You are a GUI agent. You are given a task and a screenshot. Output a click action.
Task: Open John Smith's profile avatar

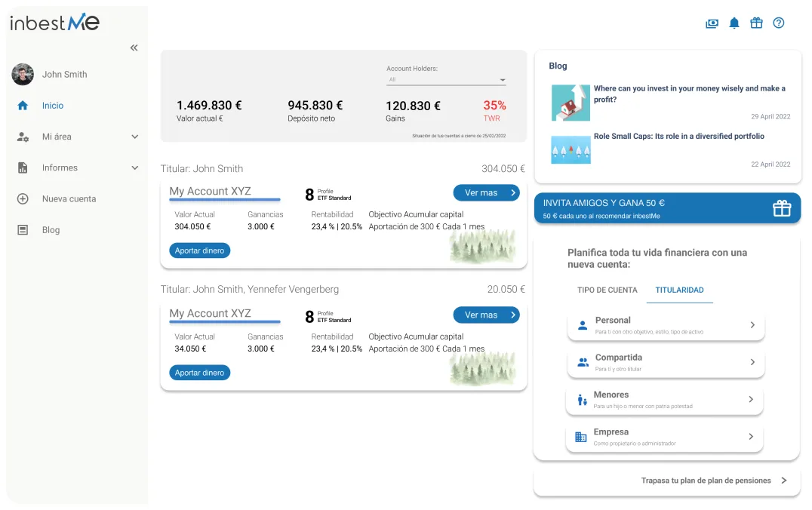[23, 75]
